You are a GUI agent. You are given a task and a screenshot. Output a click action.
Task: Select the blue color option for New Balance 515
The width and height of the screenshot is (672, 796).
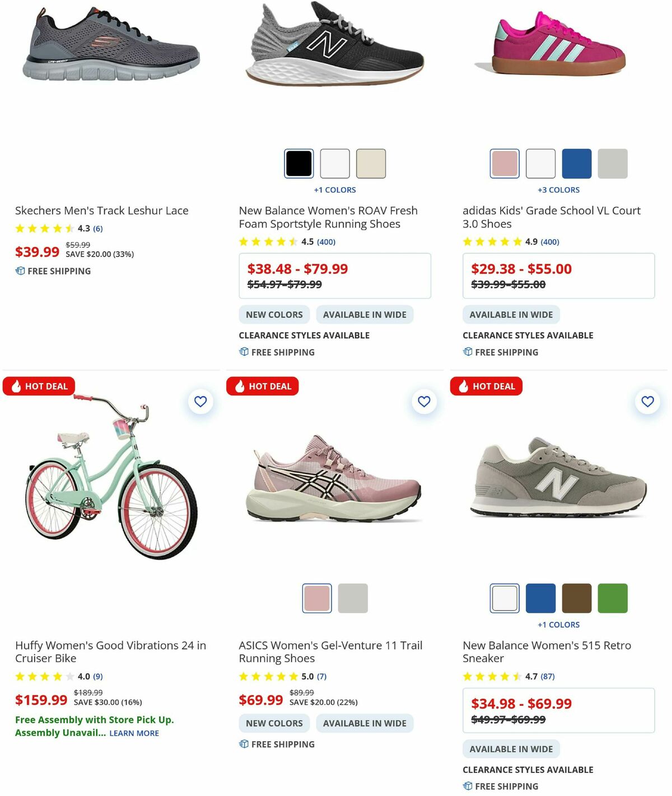[541, 598]
